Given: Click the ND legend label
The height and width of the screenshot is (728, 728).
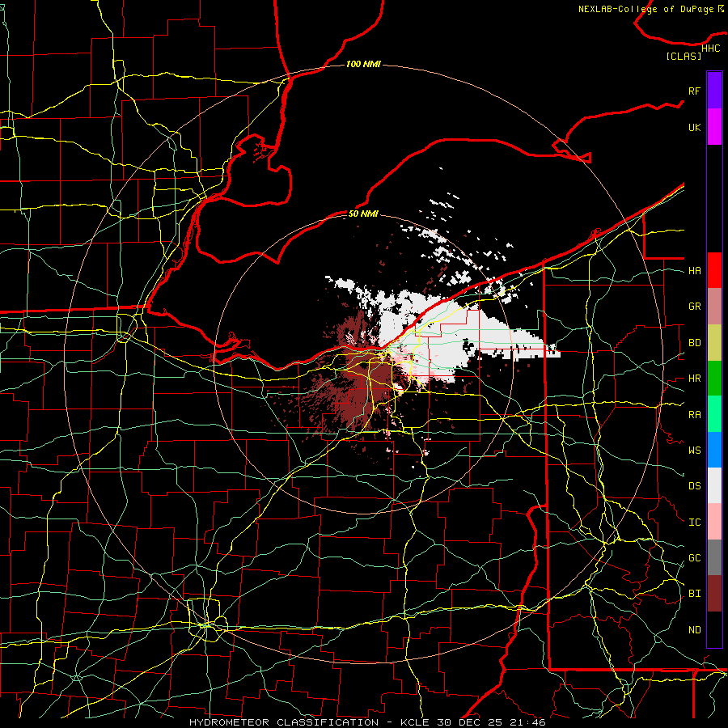Looking at the screenshot, I should coord(694,629).
